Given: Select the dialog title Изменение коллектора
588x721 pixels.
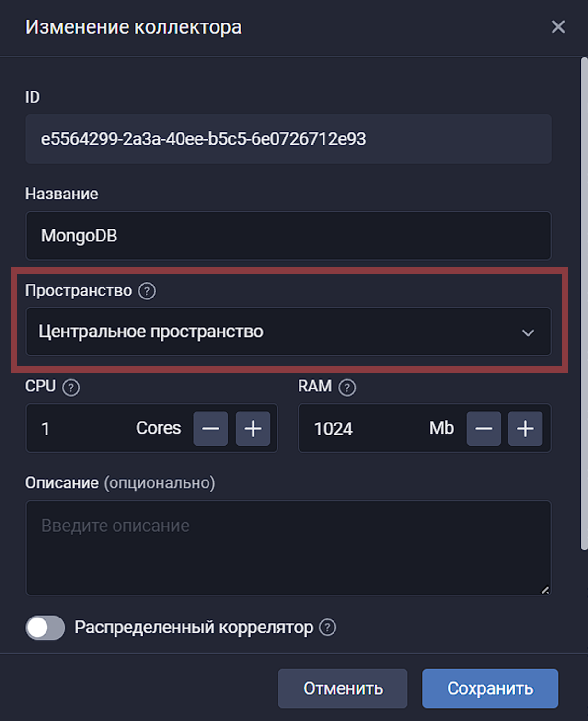Looking at the screenshot, I should click(x=133, y=27).
